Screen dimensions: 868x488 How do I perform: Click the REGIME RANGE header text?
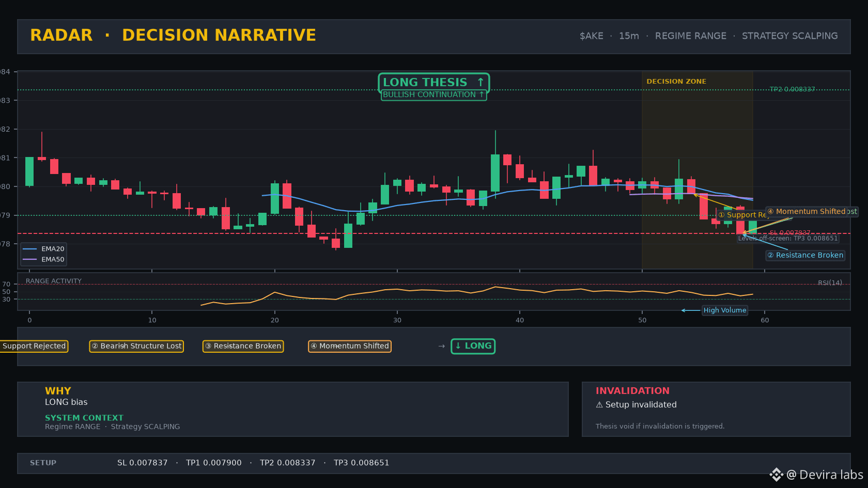[x=691, y=36]
